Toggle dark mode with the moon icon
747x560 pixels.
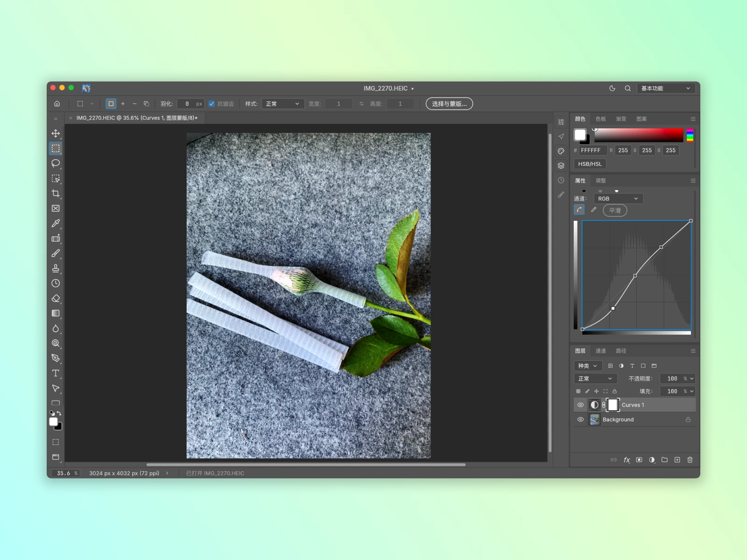612,88
